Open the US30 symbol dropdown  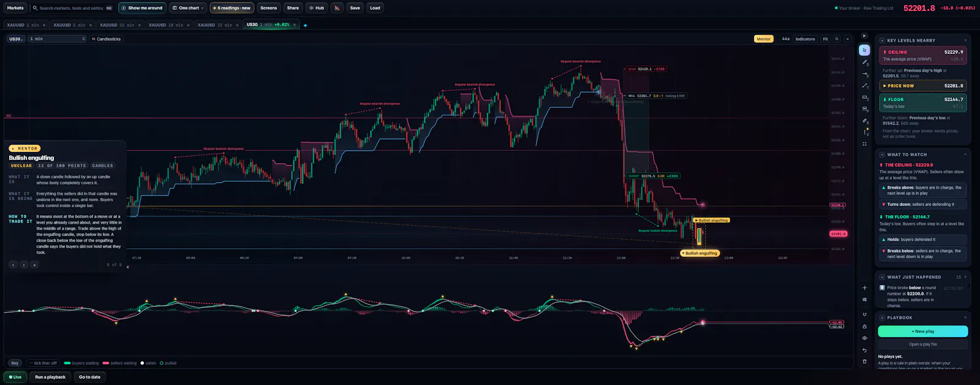[x=16, y=39]
